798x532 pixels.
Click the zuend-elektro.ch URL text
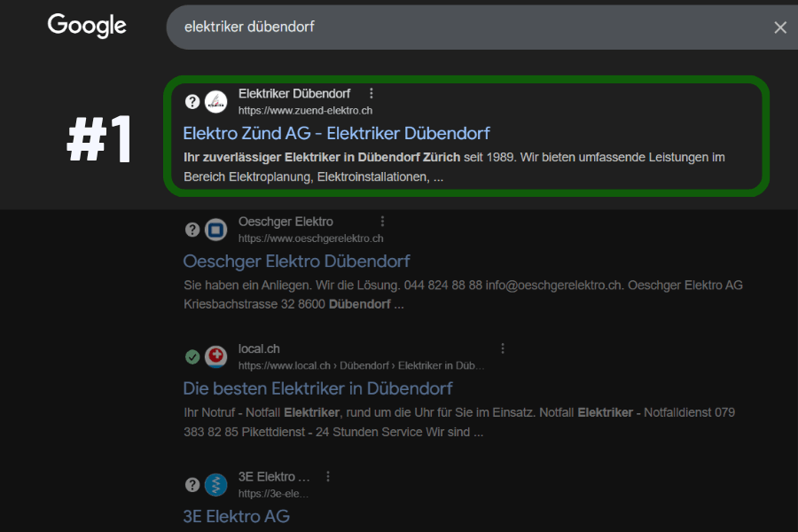(305, 111)
